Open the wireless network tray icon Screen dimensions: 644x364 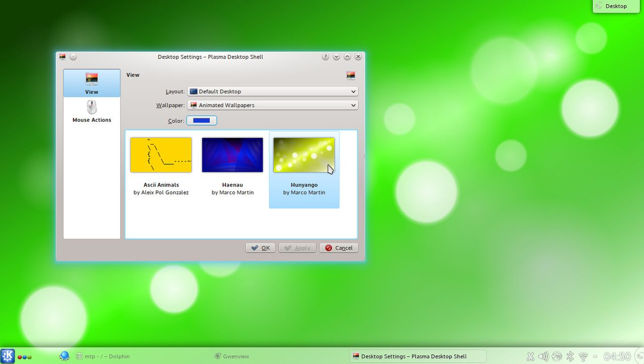583,356
